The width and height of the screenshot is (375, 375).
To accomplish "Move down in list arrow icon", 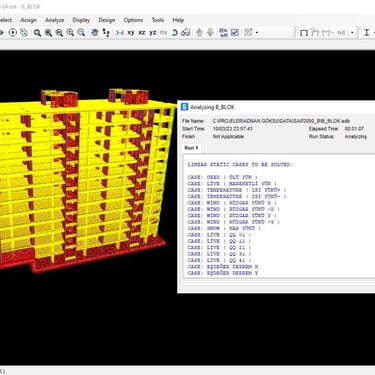I will 210,32.
